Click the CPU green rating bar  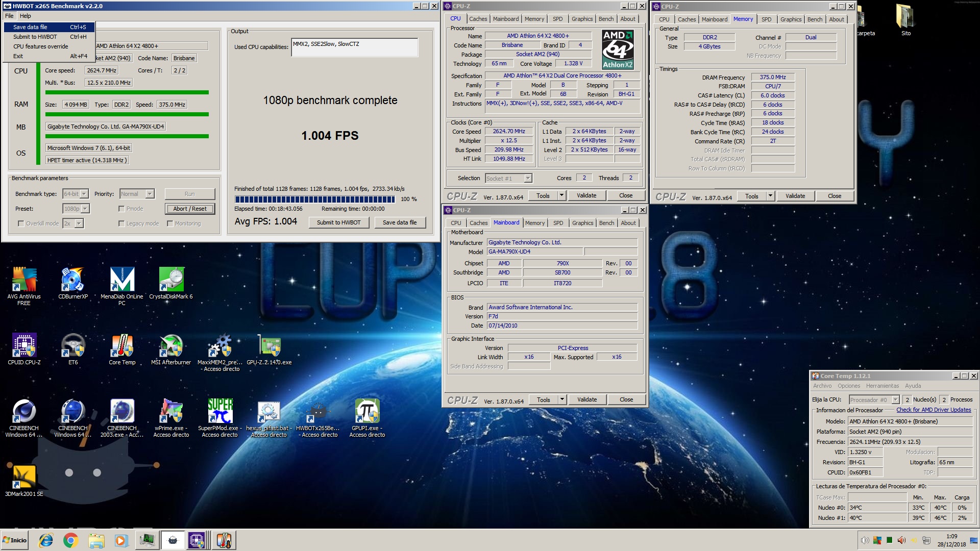click(x=127, y=92)
